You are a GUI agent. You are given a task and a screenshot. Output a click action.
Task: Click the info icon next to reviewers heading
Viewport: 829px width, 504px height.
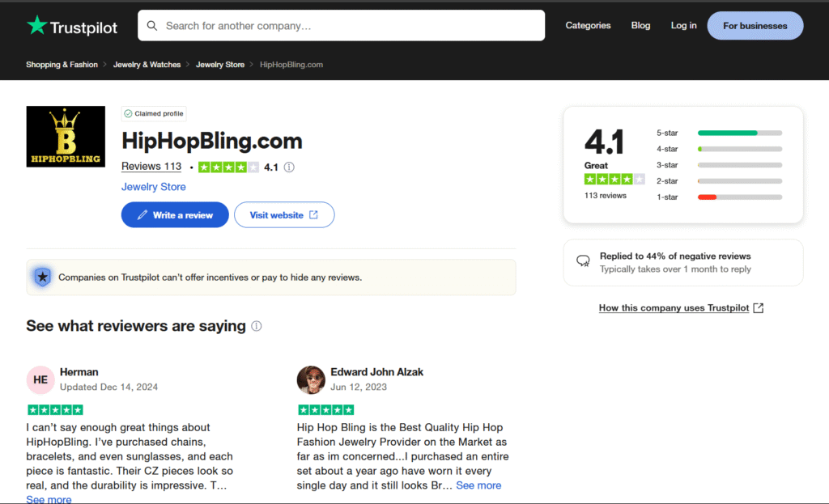(x=257, y=326)
